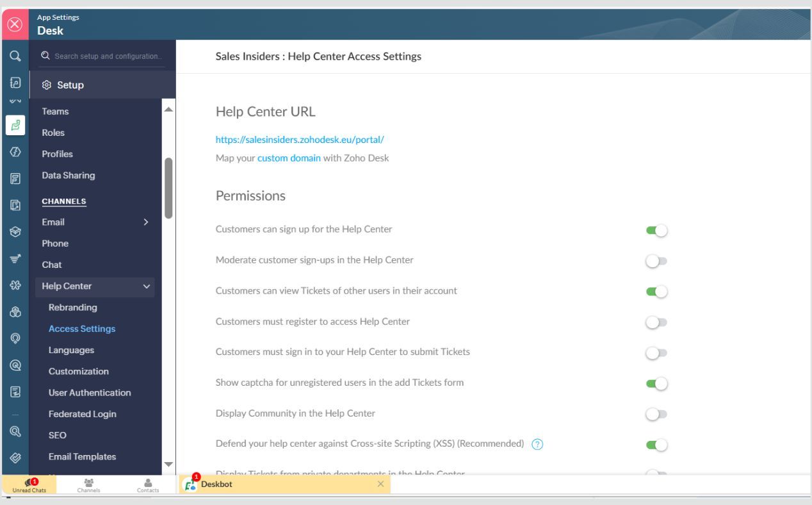Turn on 'Customers must sign in to submit Tickets'
Viewport: 812px width, 505px height.
point(657,353)
